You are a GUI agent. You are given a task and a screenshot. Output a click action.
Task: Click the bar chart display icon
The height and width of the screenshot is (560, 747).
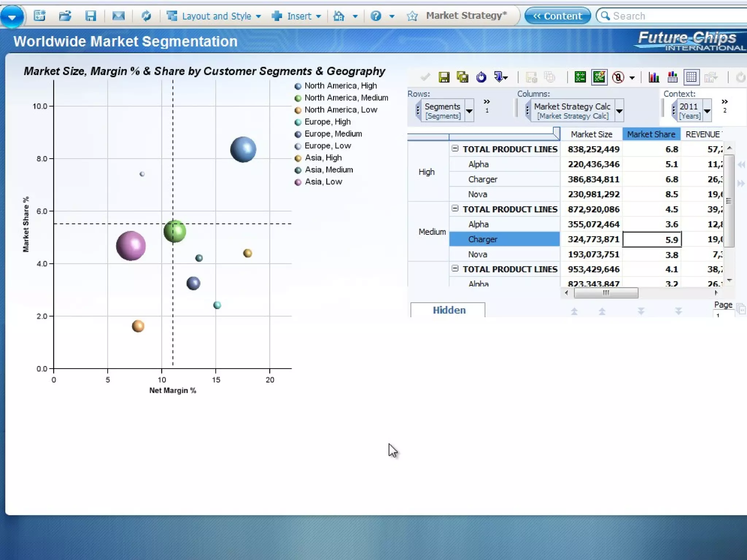pyautogui.click(x=654, y=77)
